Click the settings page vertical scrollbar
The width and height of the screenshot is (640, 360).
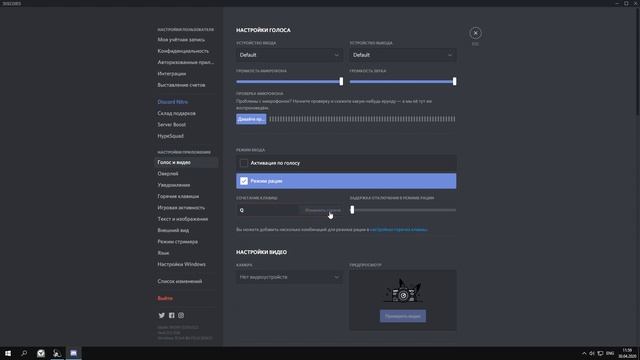(x=638, y=61)
